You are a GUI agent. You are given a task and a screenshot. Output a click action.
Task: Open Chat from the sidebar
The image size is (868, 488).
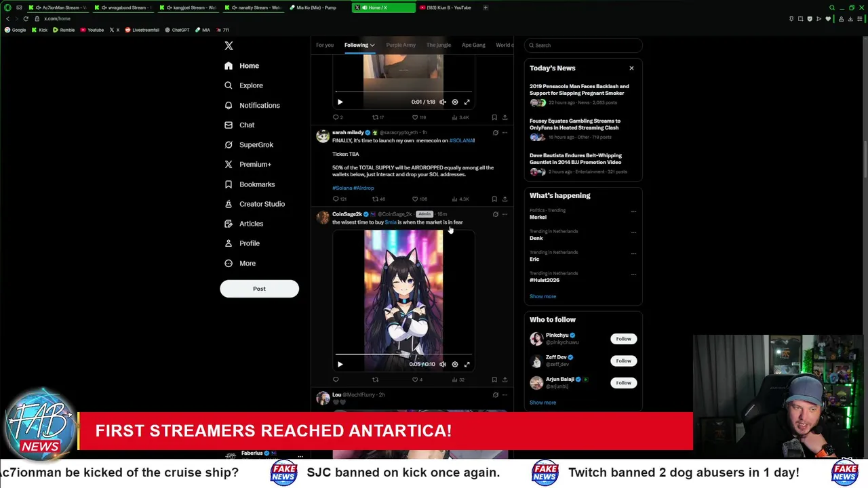point(239,125)
